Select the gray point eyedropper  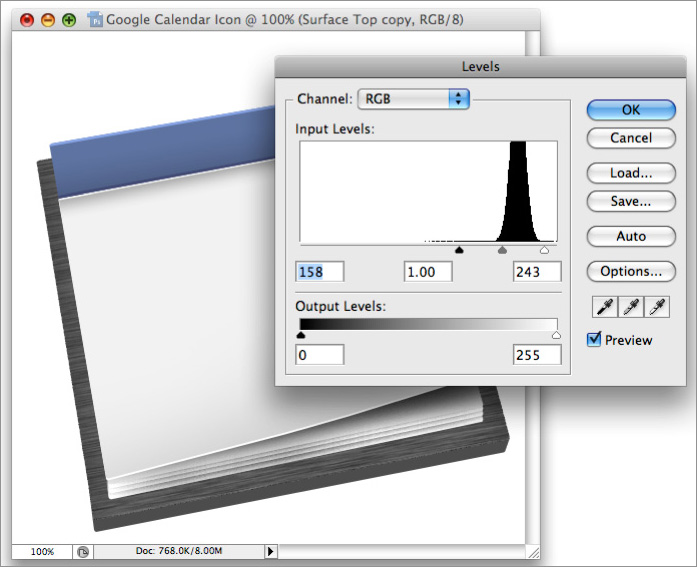631,307
